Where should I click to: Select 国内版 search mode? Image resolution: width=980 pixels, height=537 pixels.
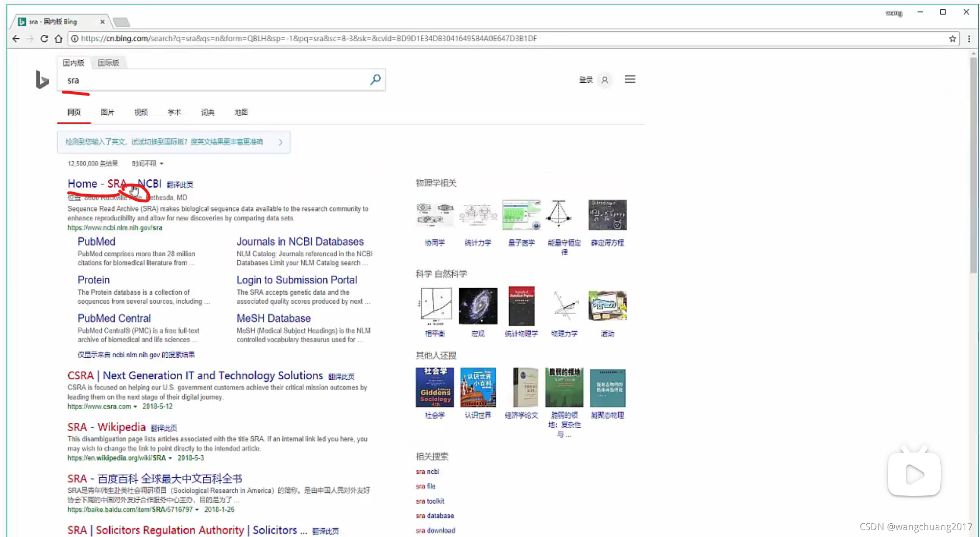(x=73, y=63)
